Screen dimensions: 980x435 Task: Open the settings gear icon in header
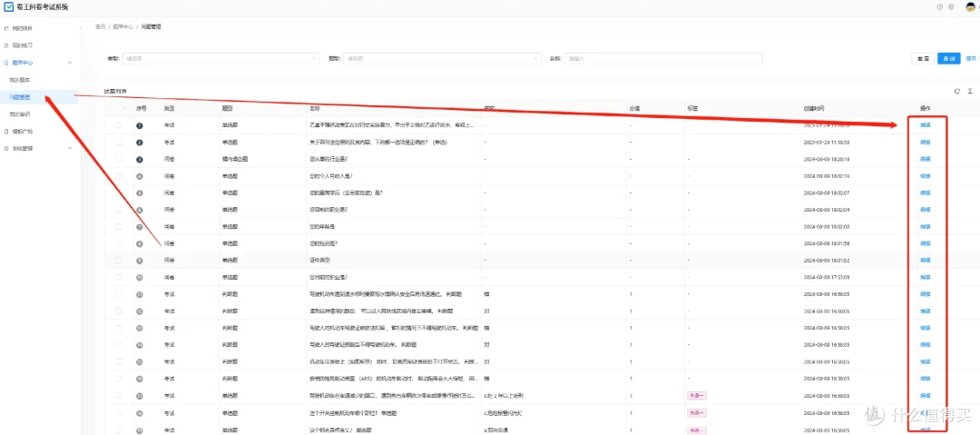[951, 7]
